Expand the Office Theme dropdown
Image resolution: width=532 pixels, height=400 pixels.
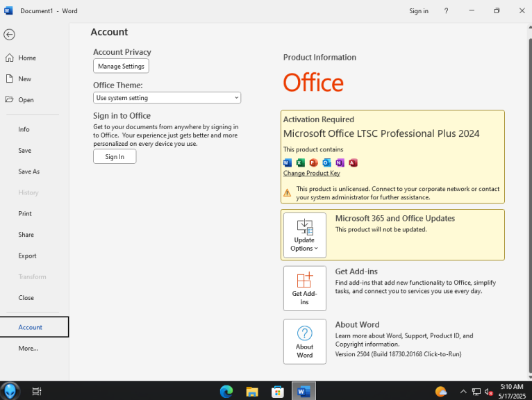point(167,98)
